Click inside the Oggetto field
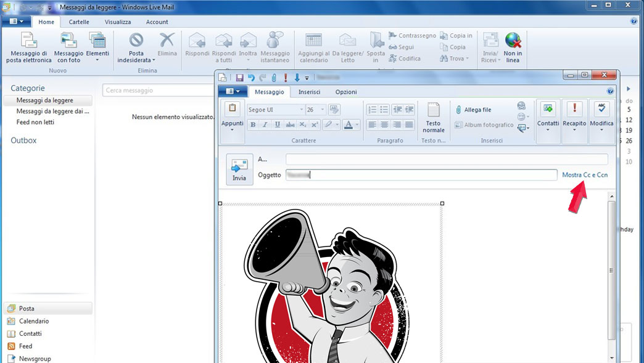The height and width of the screenshot is (363, 644). click(401, 175)
